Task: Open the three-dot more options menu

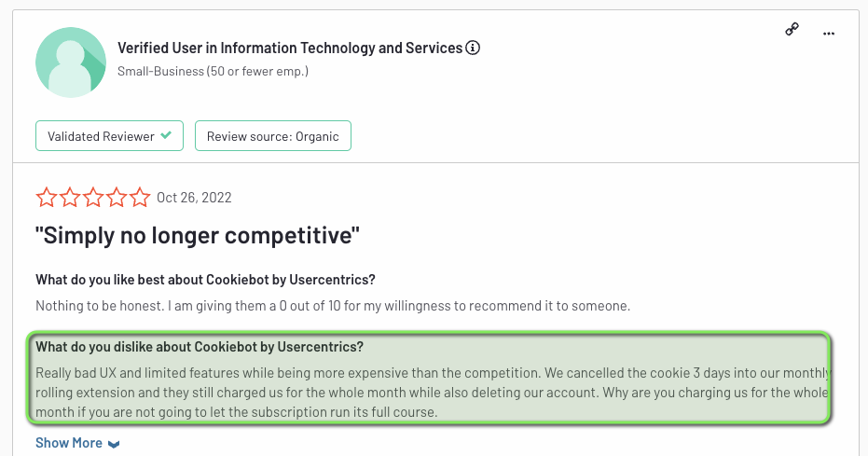Action: pyautogui.click(x=829, y=33)
